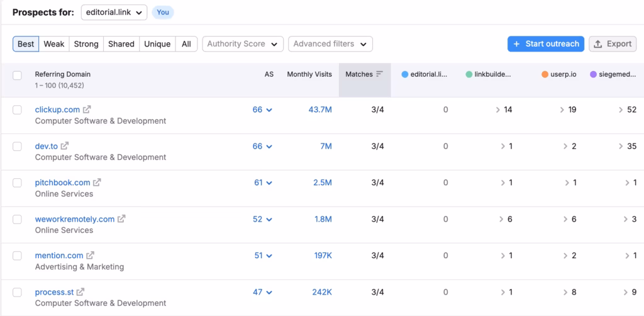Select the clickup.com row checkbox
The image size is (644, 316).
(x=17, y=110)
